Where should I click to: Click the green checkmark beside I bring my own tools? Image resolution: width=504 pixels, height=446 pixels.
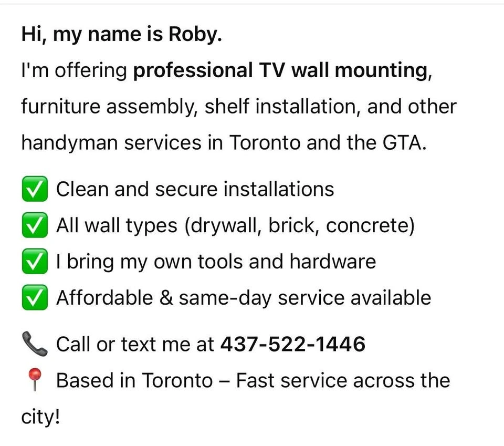35,261
